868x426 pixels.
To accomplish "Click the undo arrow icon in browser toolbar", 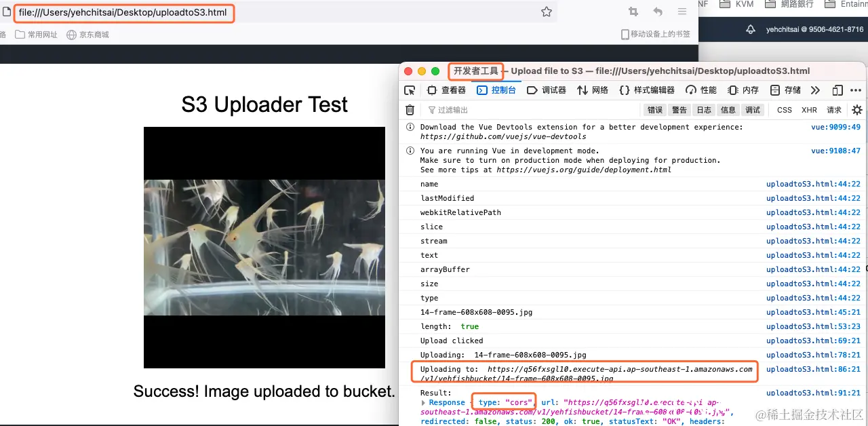I will pos(658,12).
